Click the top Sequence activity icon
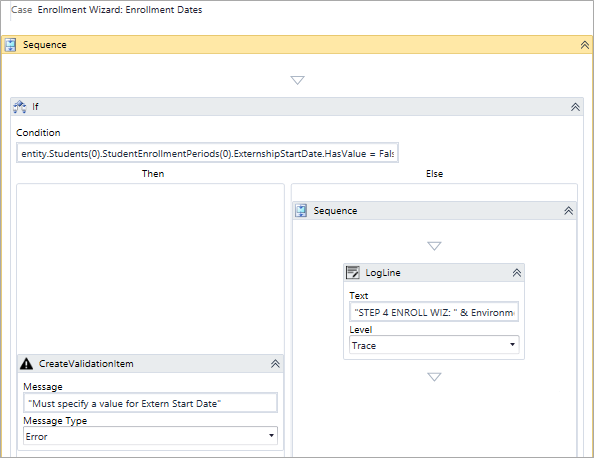The height and width of the screenshot is (458, 594). (x=11, y=45)
